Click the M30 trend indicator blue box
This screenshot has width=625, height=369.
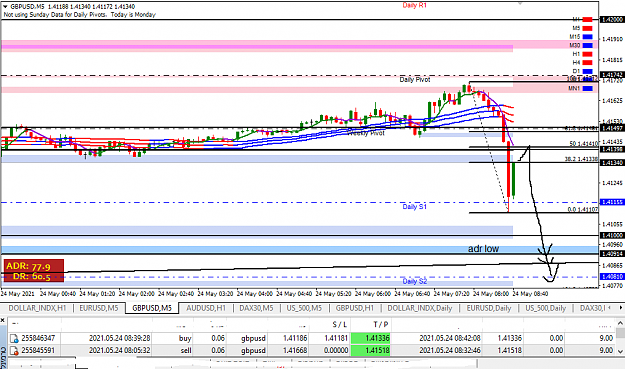tap(587, 45)
